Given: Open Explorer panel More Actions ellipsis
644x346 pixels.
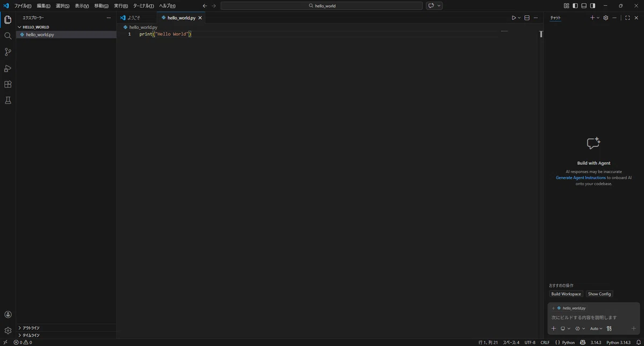Looking at the screenshot, I should click(108, 18).
